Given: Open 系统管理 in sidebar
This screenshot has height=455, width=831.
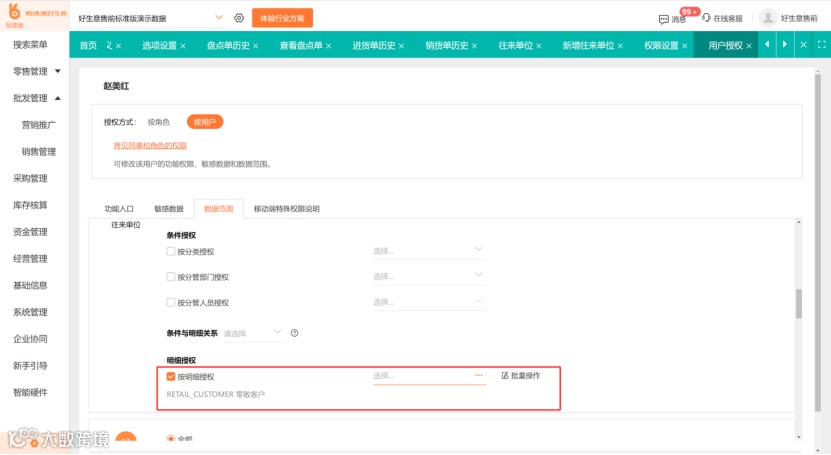Looking at the screenshot, I should pyautogui.click(x=30, y=312).
